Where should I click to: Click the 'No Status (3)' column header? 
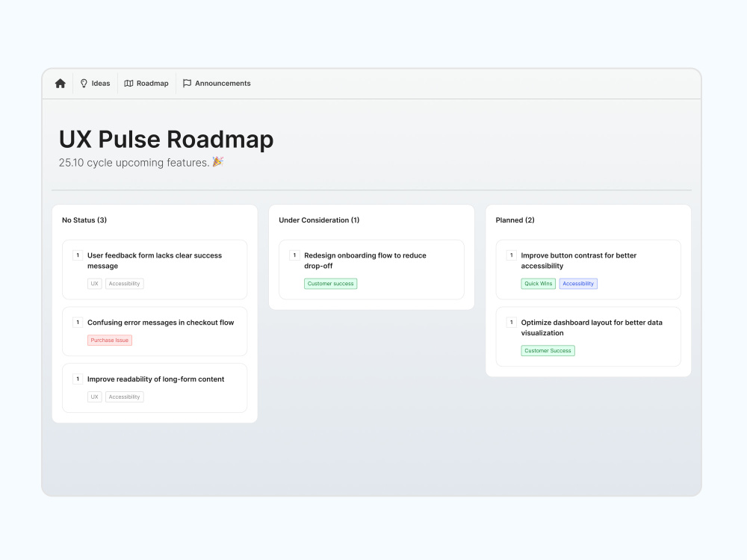coord(84,220)
